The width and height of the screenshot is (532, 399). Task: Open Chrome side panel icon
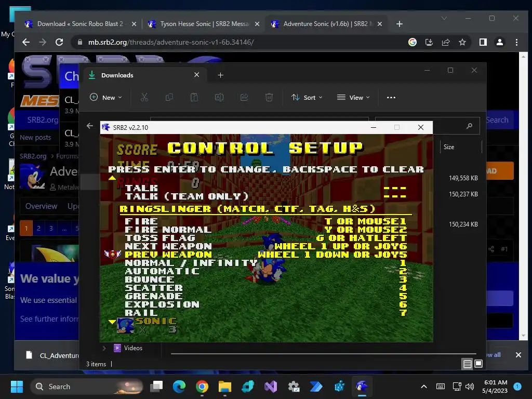[x=483, y=42]
